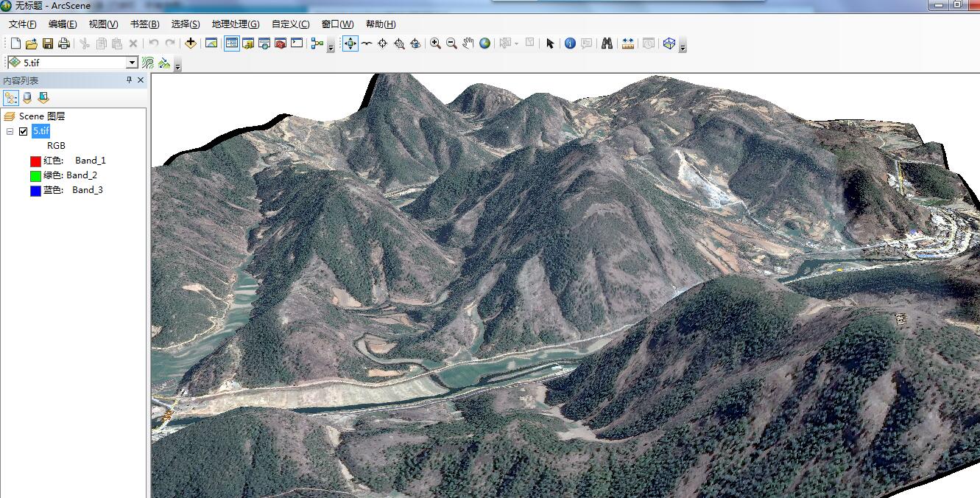Open the 自定义(C) menu

coord(290,24)
